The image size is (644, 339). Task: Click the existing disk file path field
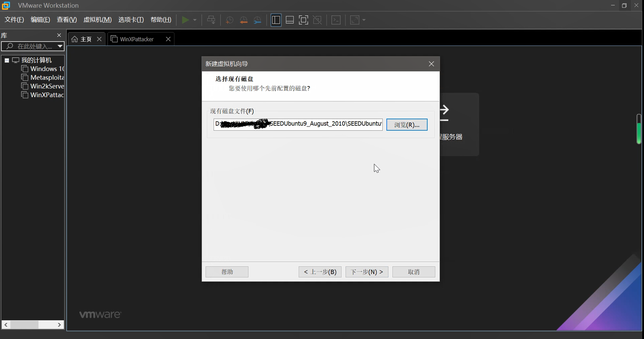coord(298,124)
